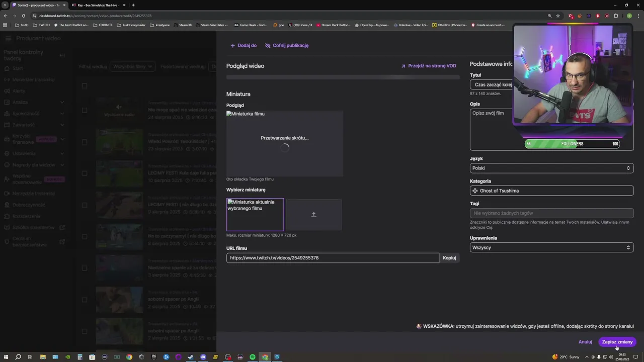
Task: Click the Dodaj do button
Action: pos(244,45)
